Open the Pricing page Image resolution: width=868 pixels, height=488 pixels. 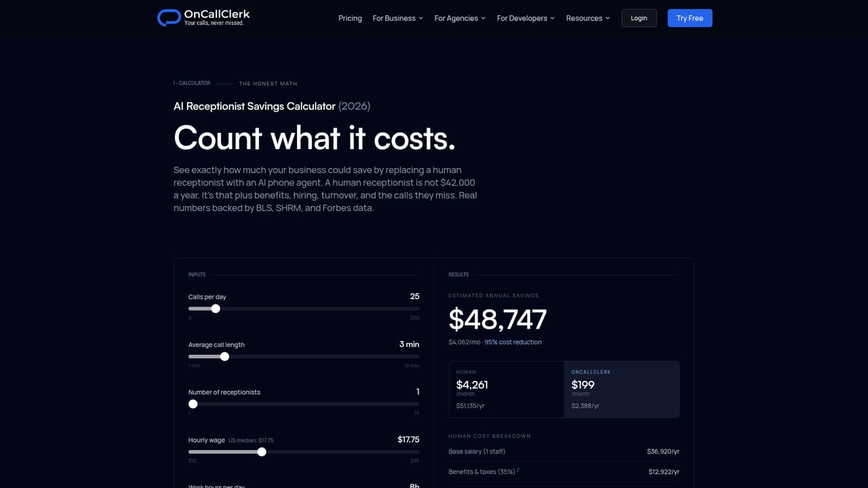(x=350, y=18)
